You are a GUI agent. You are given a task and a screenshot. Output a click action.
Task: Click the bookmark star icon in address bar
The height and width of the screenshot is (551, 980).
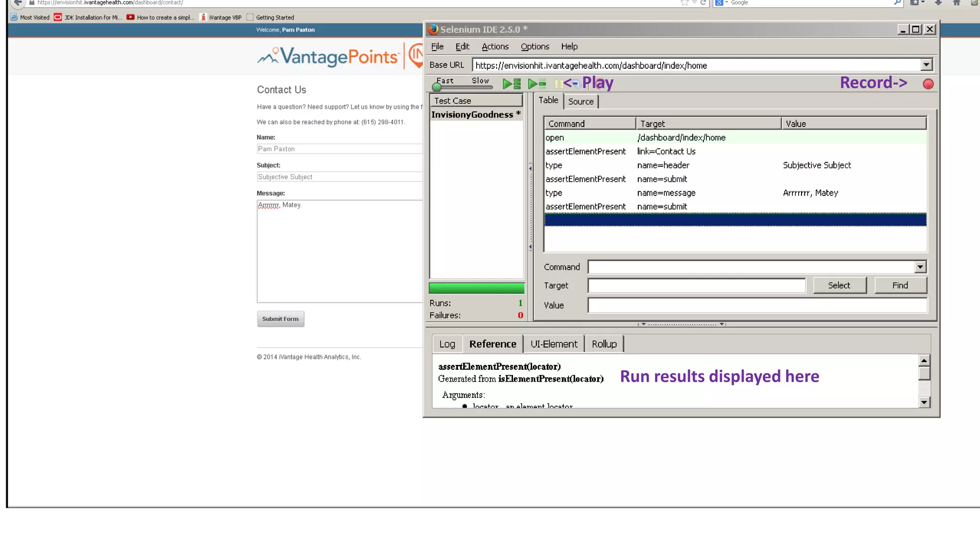point(684,3)
